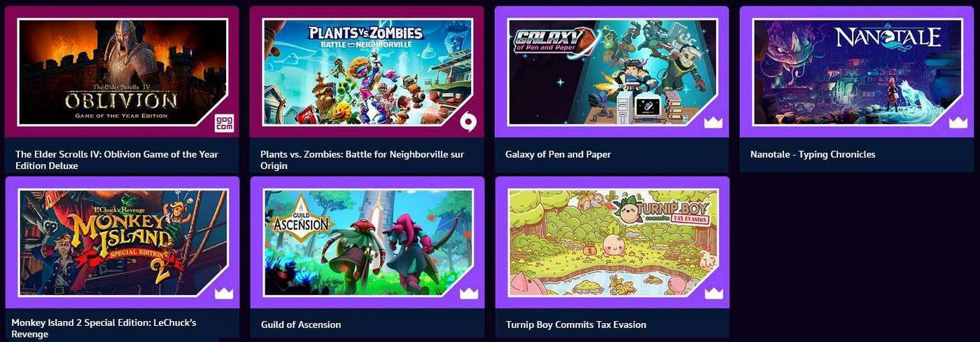The height and width of the screenshot is (342, 980).
Task: Open the Oblivion Game of the Year thumbnail
Action: [x=122, y=72]
